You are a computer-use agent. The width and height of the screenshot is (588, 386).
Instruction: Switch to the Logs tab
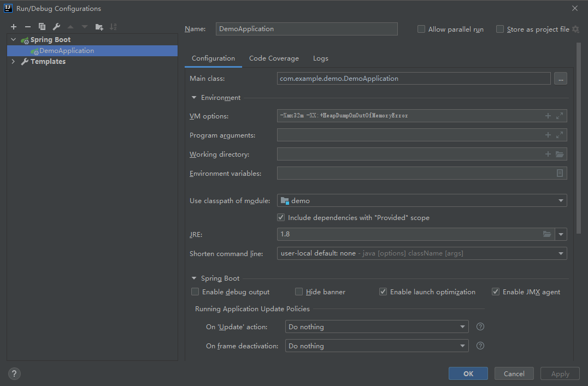pos(321,58)
